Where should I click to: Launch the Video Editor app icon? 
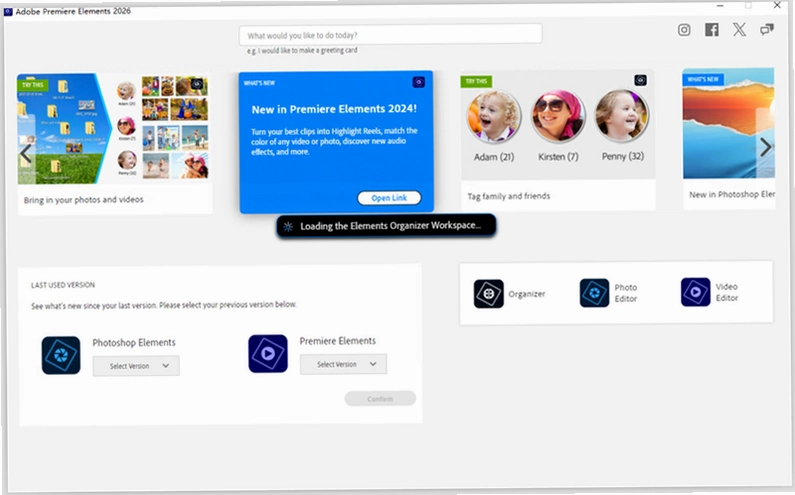(695, 292)
